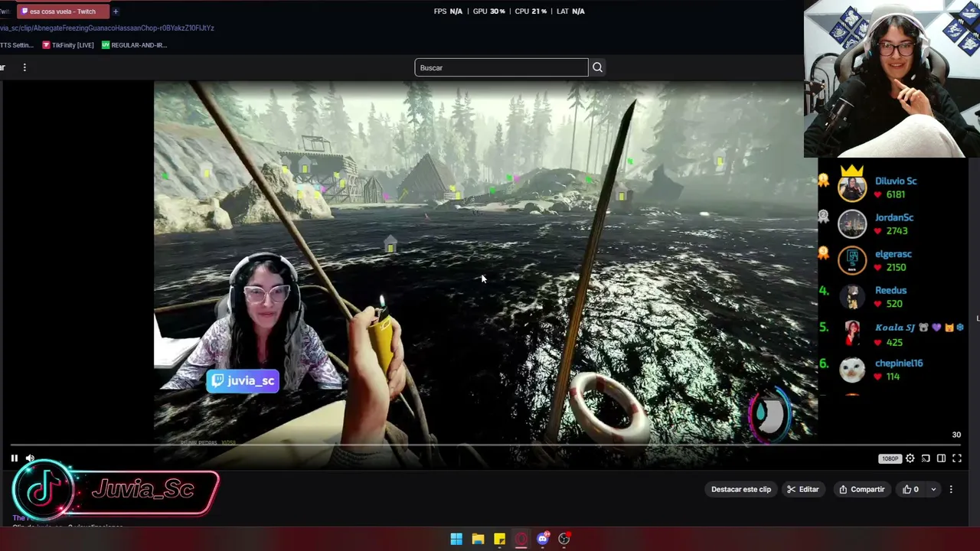980x551 pixels.
Task: Open the REGULAR-AND-IR... bookmark
Action: pyautogui.click(x=134, y=45)
